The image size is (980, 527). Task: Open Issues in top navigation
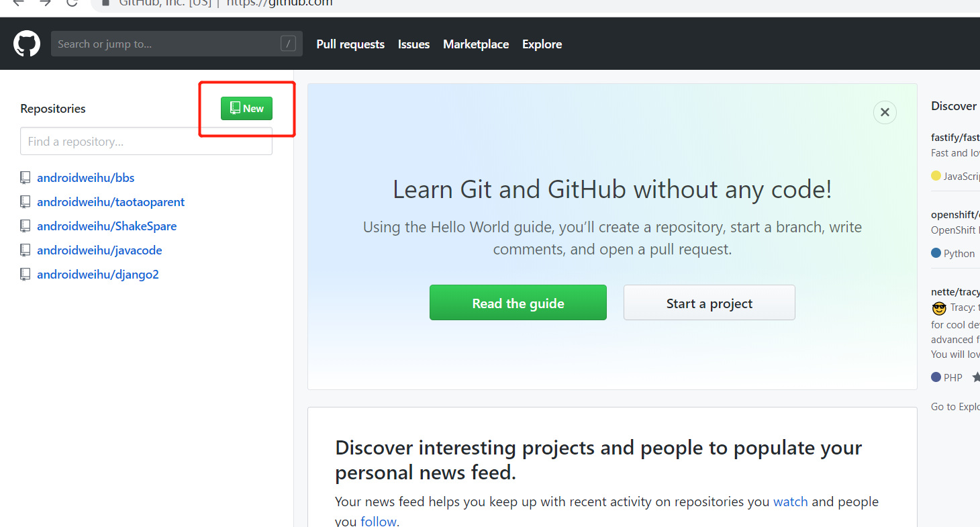tap(413, 44)
